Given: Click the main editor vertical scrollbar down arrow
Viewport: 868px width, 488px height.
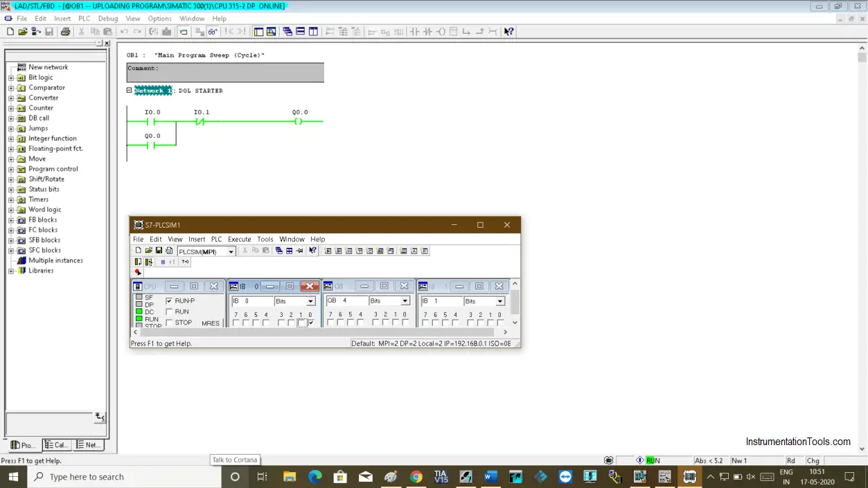Looking at the screenshot, I should [x=862, y=449].
